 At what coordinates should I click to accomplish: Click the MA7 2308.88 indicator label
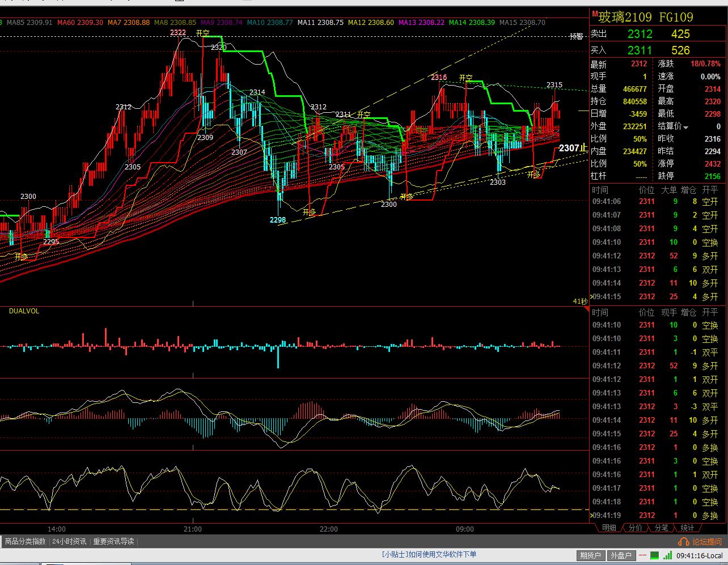(129, 23)
